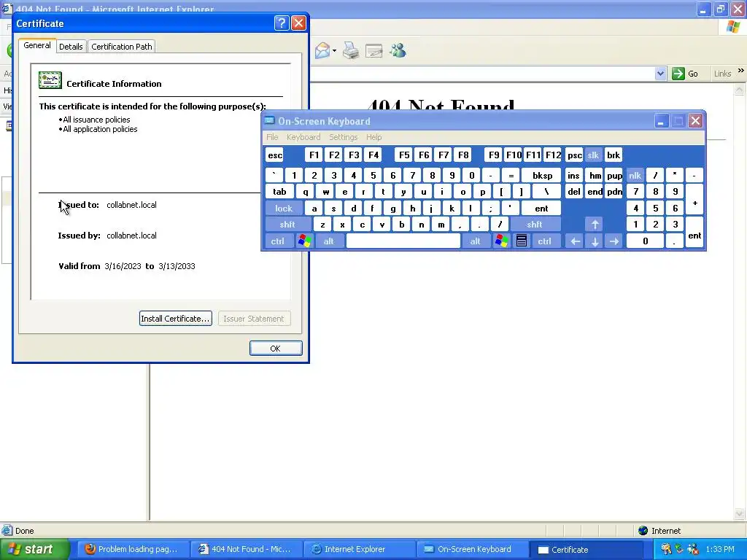This screenshot has width=747, height=560.
Task: Click the numpad 5 key
Action: 656,208
